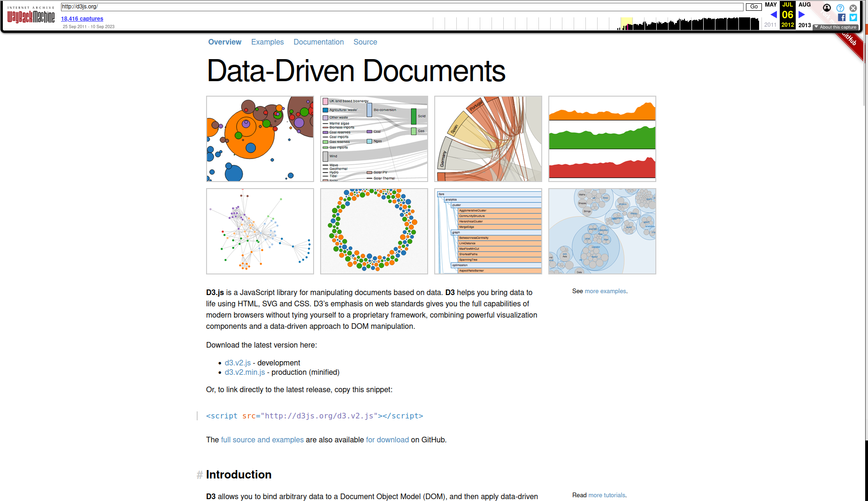Go to the next capture with the right arrow

coord(802,15)
